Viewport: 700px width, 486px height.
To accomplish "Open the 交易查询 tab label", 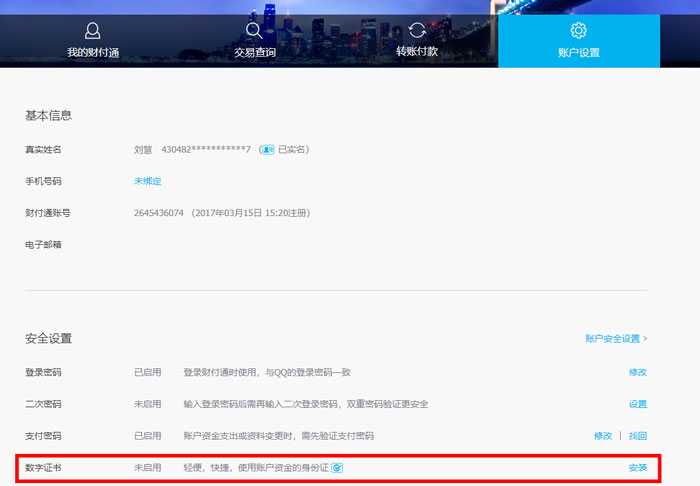I will (255, 52).
